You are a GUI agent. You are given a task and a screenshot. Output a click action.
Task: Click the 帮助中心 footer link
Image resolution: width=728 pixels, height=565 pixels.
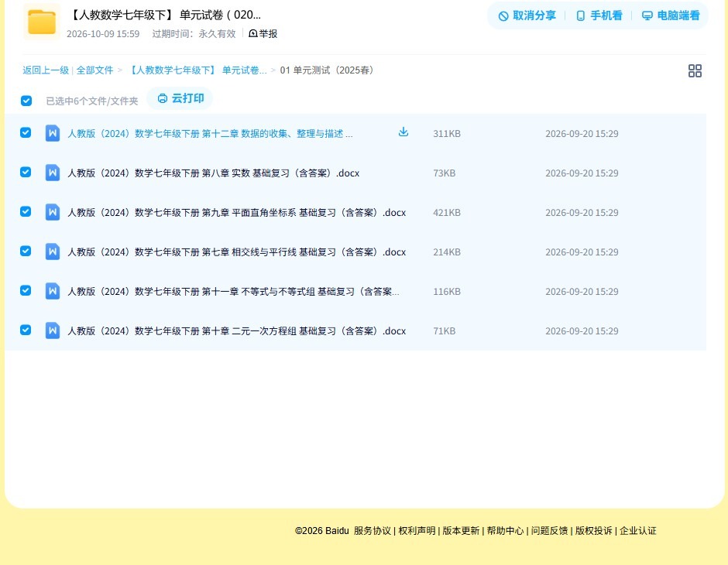[505, 531]
